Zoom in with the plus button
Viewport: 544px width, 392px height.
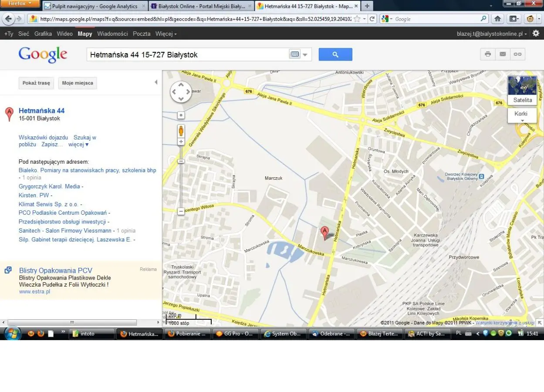click(181, 142)
